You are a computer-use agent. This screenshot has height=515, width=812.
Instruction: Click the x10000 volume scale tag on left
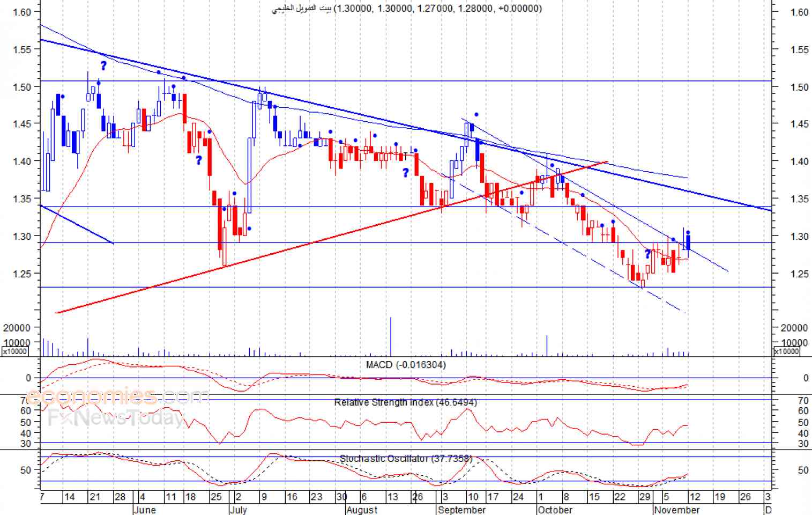click(14, 351)
